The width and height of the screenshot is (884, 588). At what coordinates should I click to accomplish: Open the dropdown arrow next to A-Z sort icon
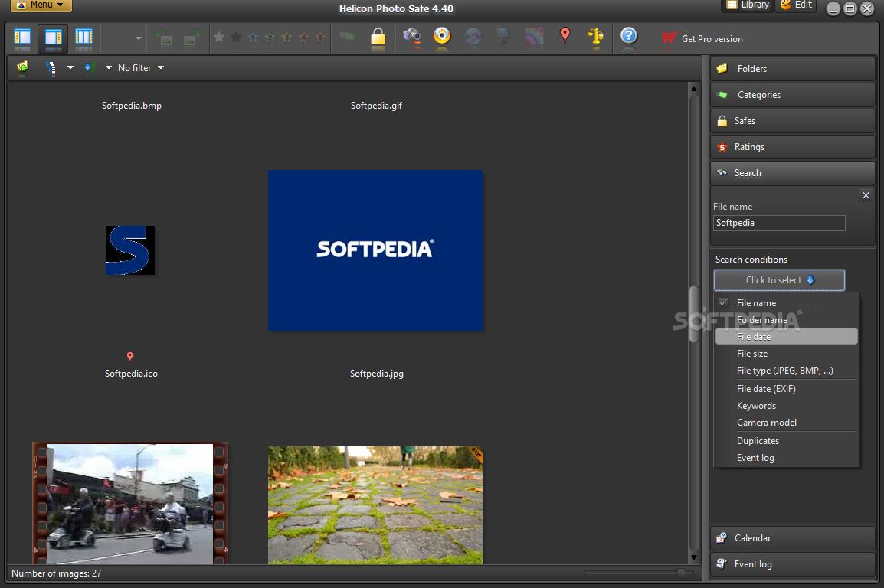click(x=109, y=67)
